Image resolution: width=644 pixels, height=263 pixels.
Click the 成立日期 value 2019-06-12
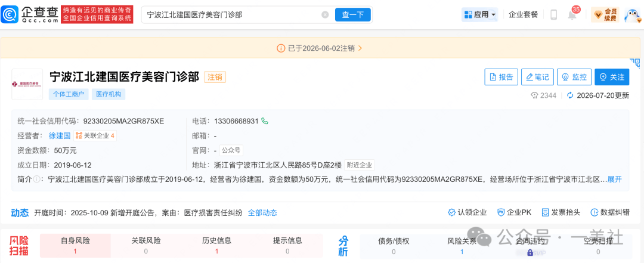73,165
